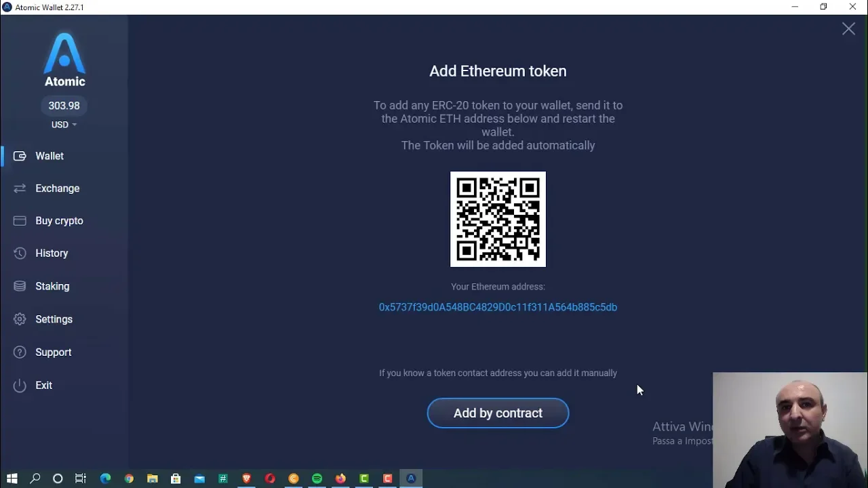The height and width of the screenshot is (488, 868).
Task: Open File Explorer from the taskbar
Action: (x=153, y=479)
